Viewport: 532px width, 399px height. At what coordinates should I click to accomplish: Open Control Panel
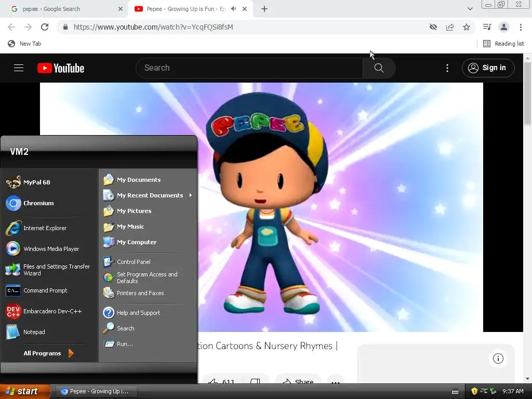pyautogui.click(x=148, y=262)
